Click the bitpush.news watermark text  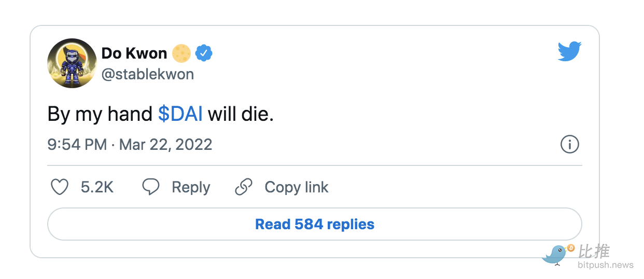coord(606,265)
